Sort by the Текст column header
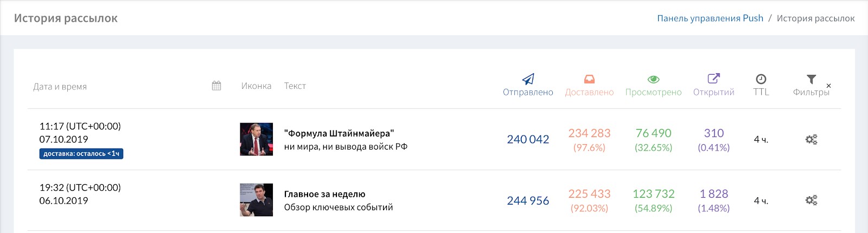The width and height of the screenshot is (868, 233). click(x=295, y=86)
